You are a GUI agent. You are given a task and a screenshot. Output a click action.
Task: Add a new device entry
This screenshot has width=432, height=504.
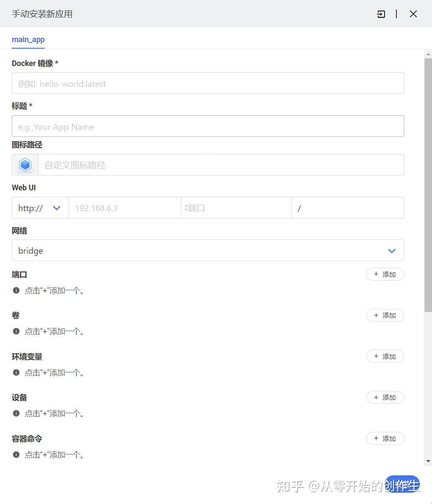pyautogui.click(x=385, y=398)
